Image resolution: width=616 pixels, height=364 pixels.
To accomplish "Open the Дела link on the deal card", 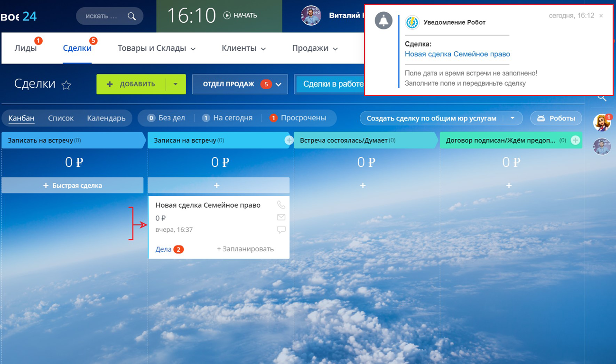I will [163, 249].
